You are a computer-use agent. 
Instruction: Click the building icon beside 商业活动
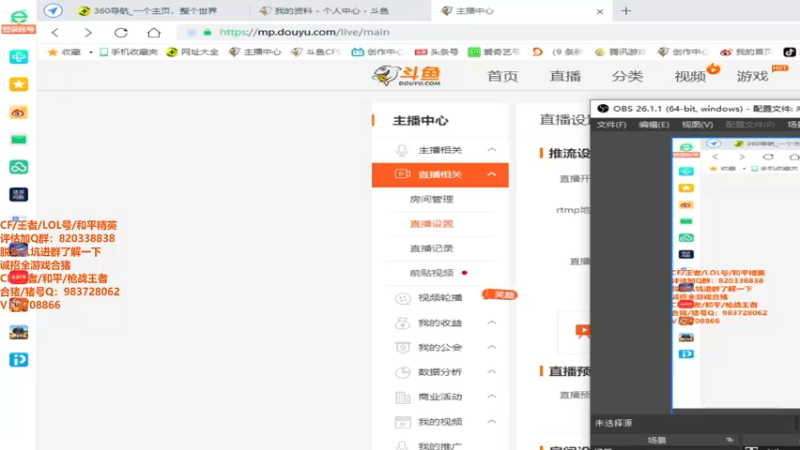[403, 397]
